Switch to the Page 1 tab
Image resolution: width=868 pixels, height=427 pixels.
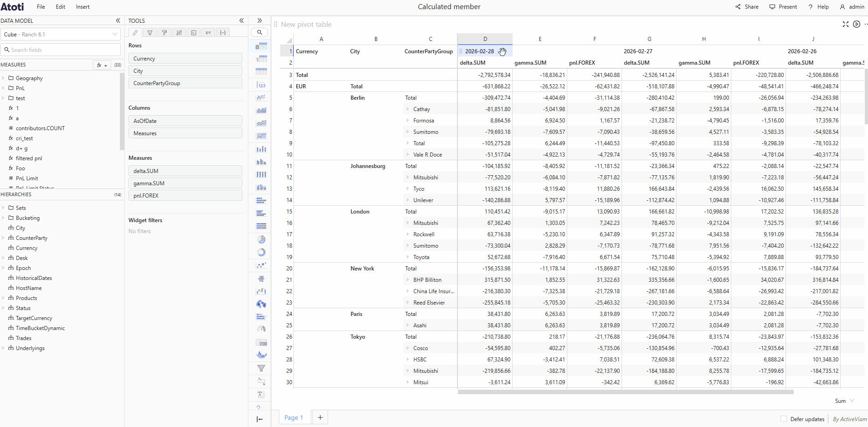tap(293, 417)
